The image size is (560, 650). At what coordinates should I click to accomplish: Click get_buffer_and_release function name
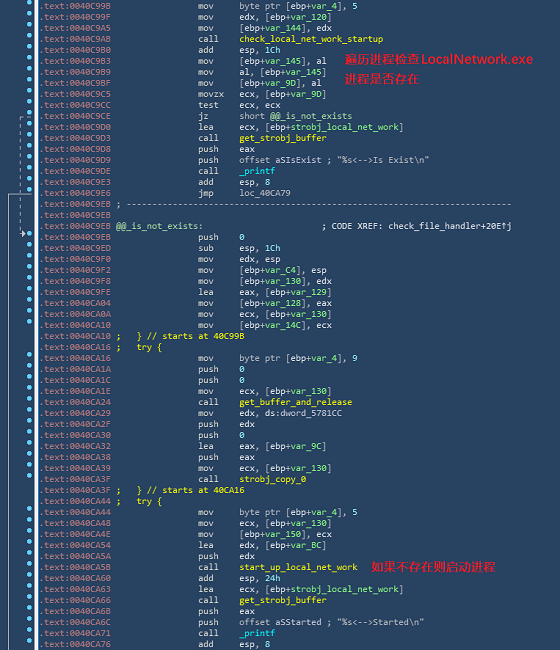coord(296,402)
